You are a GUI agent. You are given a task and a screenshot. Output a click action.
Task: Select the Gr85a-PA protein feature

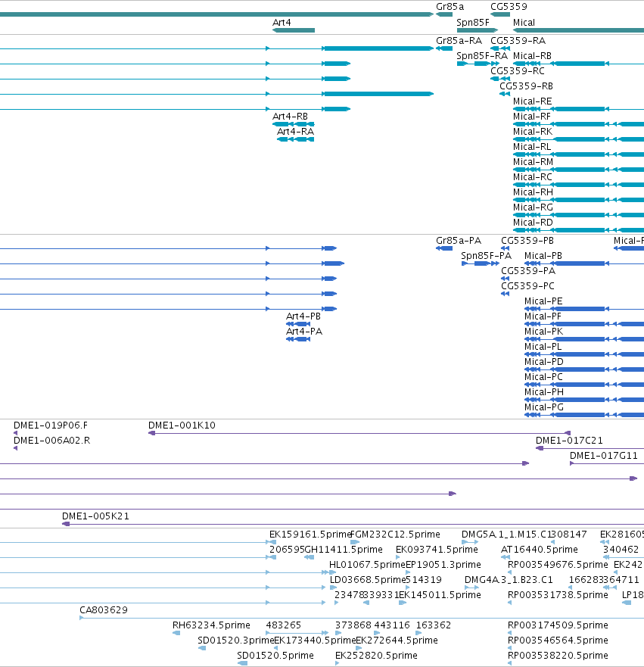coord(444,248)
